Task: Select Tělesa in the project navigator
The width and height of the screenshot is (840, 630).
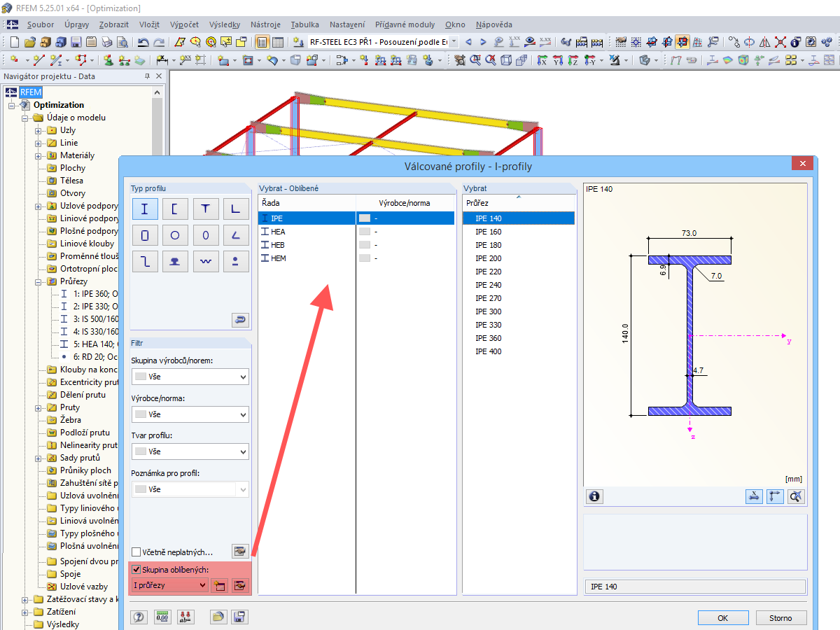Action: click(x=71, y=181)
